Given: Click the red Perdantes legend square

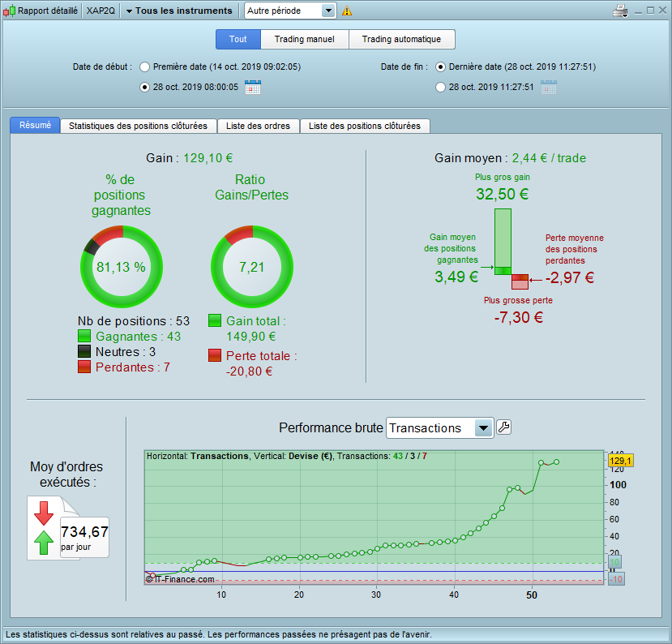Looking at the screenshot, I should pyautogui.click(x=84, y=367).
